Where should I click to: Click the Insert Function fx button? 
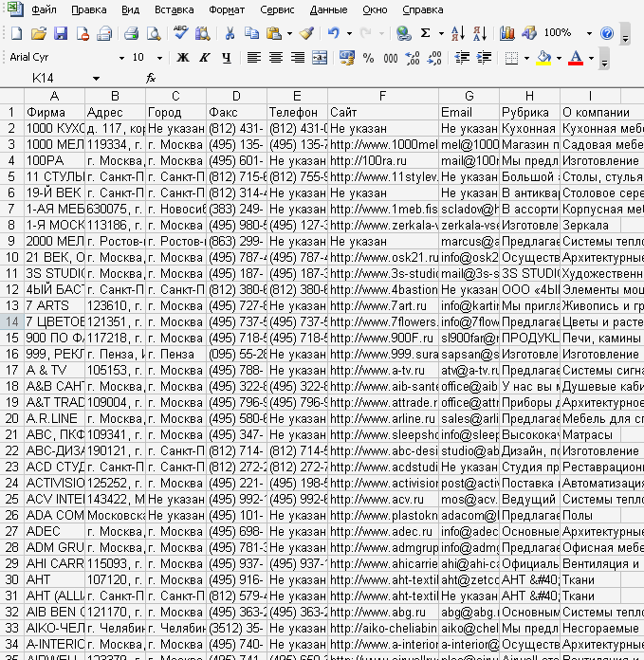pos(150,79)
